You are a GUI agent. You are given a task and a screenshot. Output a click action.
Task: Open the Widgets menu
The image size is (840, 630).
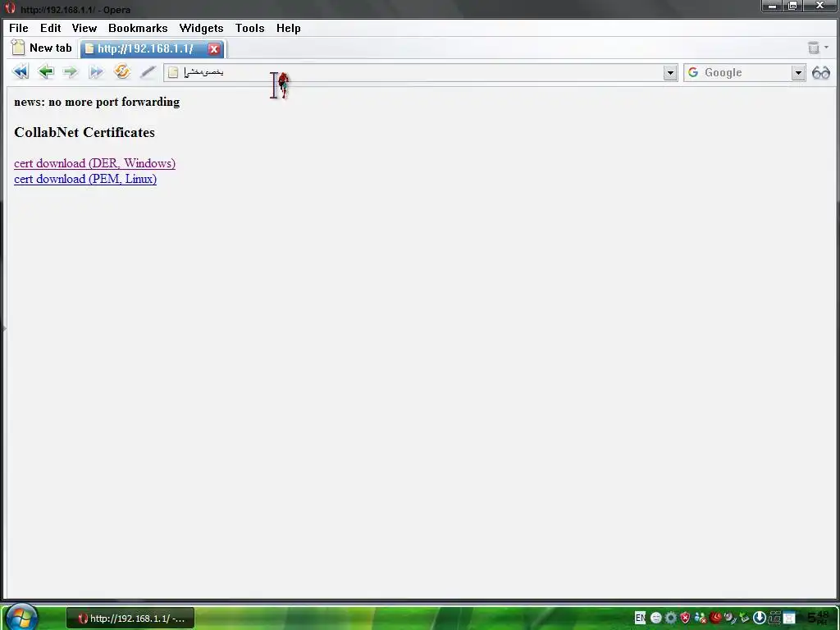201,29
